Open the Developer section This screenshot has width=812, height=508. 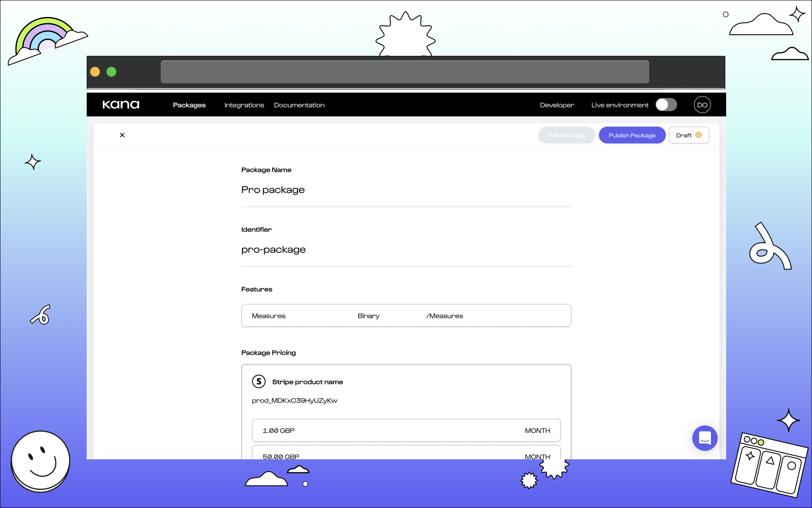coord(557,105)
